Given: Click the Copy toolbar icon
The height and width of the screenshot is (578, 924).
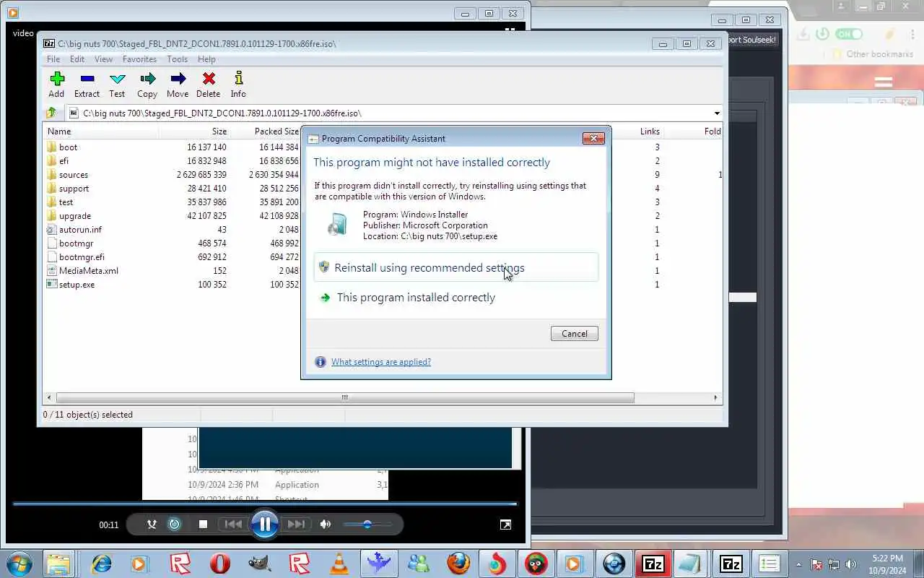Looking at the screenshot, I should [x=147, y=84].
